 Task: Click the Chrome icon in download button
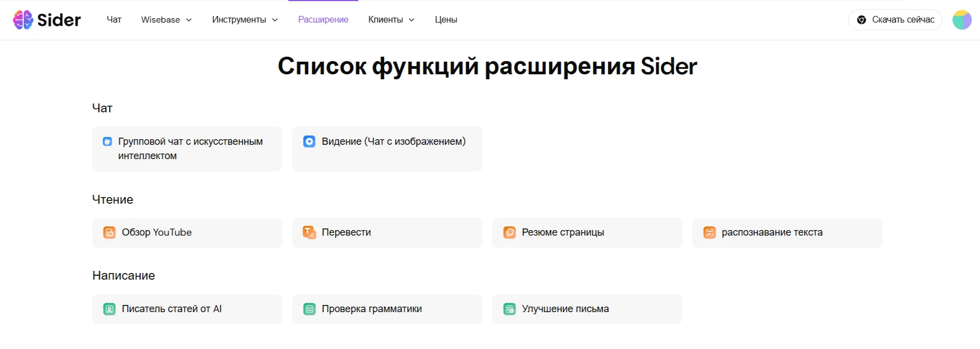click(x=861, y=20)
